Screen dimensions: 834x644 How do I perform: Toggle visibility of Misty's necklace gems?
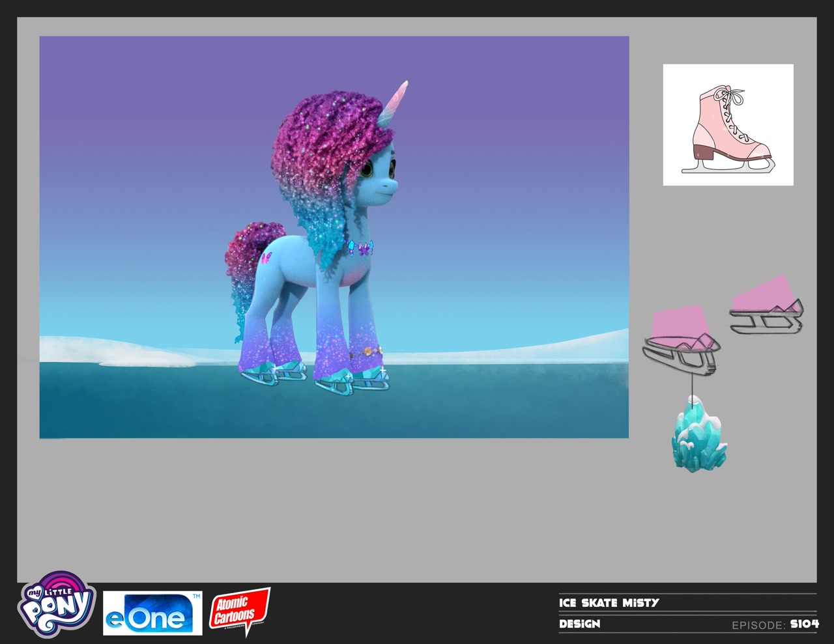(x=358, y=249)
